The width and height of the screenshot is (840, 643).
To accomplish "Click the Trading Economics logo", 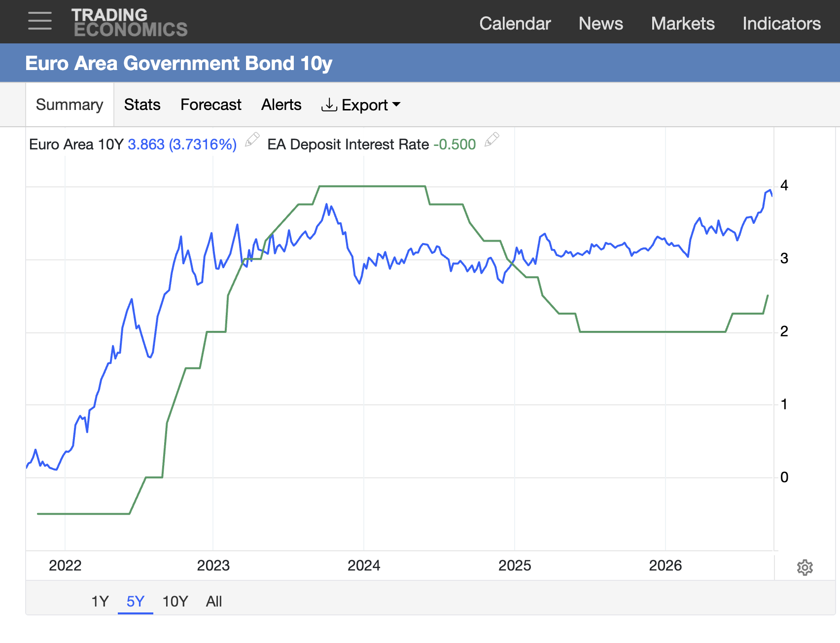I will (130, 22).
